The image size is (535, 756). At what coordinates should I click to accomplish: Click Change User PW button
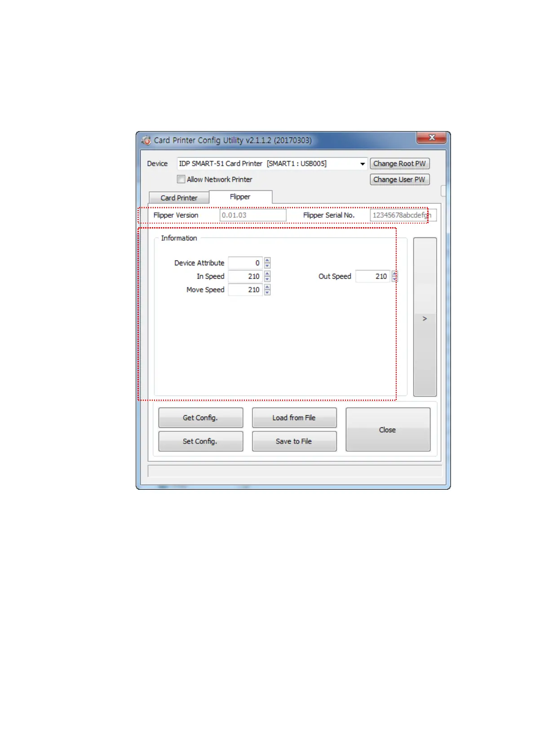point(399,180)
